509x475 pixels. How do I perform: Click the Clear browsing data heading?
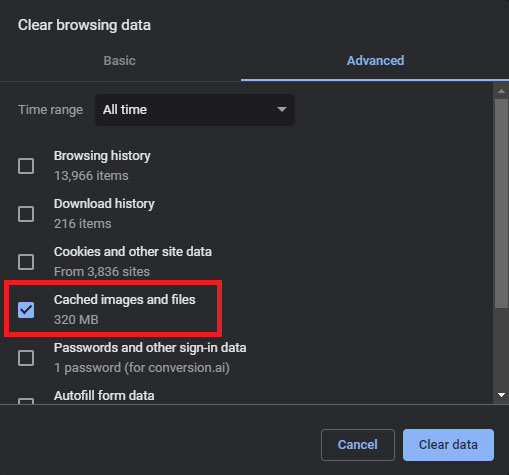click(x=84, y=25)
